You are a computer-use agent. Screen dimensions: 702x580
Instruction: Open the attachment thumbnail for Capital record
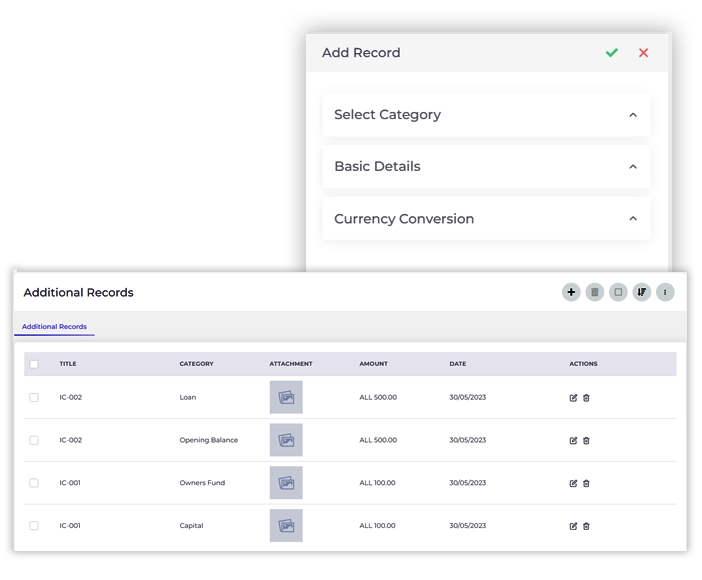tap(286, 525)
